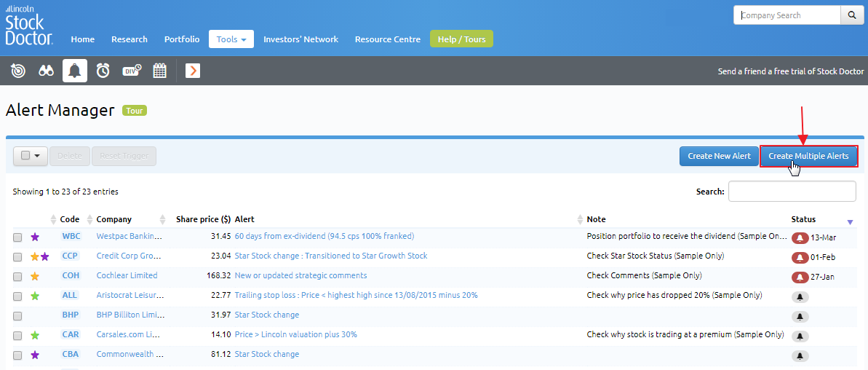
Task: Open the calendar tool icon
Action: point(160,71)
